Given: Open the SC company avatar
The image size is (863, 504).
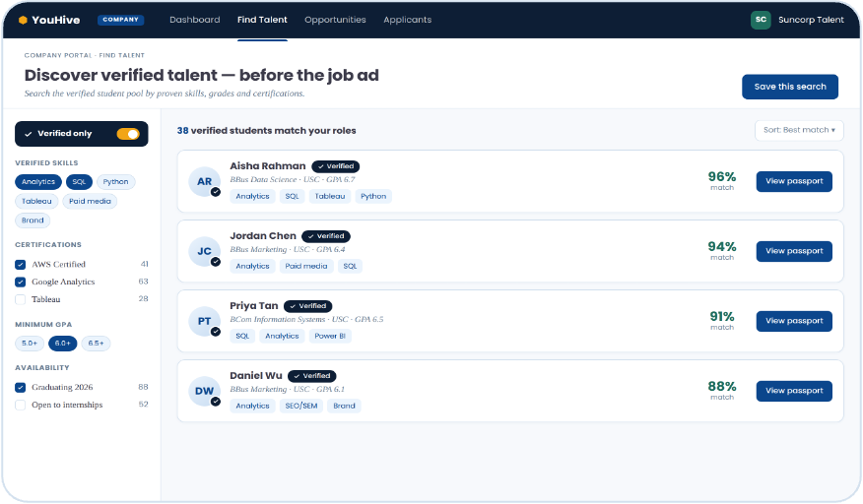Looking at the screenshot, I should pos(761,20).
